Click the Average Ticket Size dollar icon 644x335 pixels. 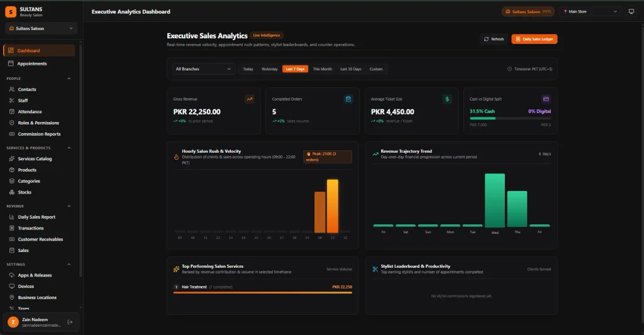click(447, 99)
